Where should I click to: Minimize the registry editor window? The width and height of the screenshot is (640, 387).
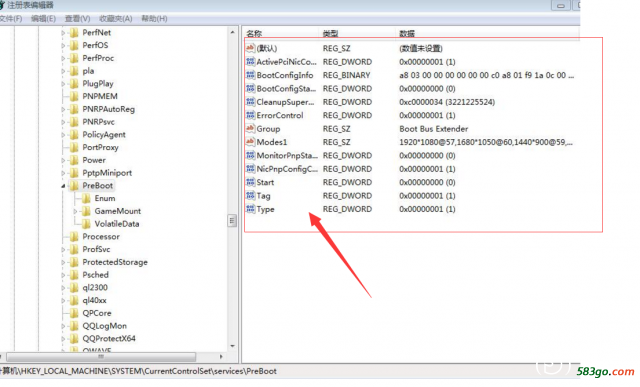561,6
